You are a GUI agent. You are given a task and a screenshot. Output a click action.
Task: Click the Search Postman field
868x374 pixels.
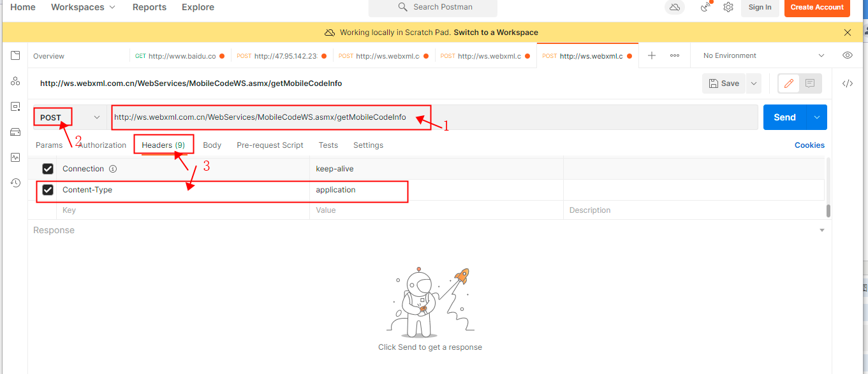tap(432, 7)
